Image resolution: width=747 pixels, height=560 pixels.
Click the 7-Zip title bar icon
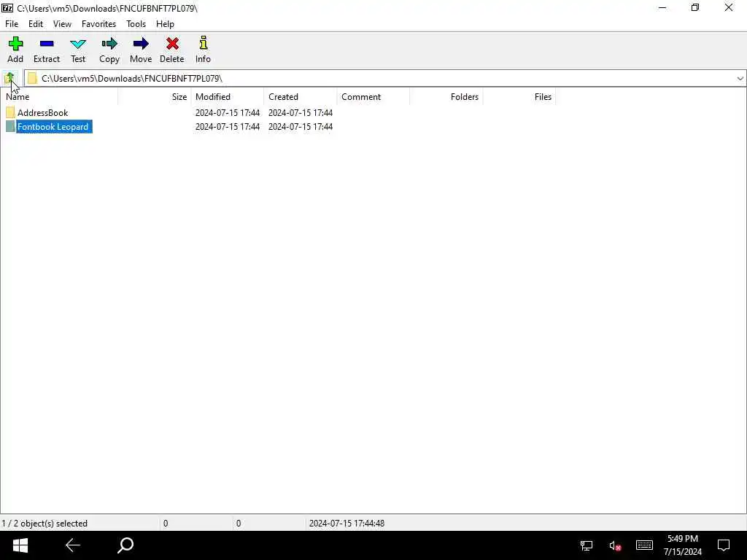7,8
